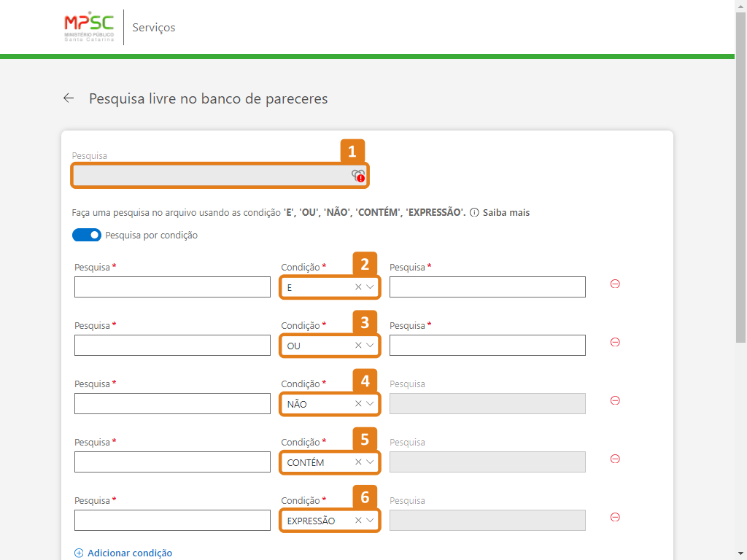Click the back arrow beside page title
This screenshot has height=560, width=747.
click(x=69, y=98)
